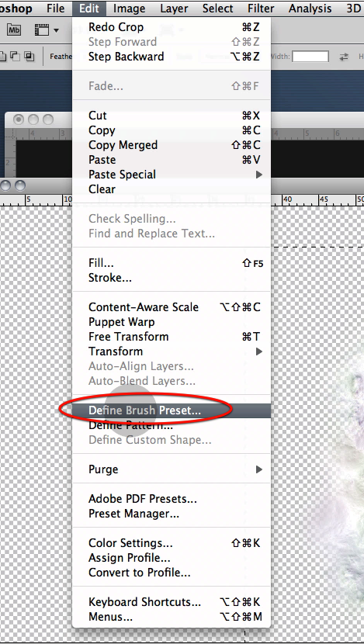Select the Intersect with selection mode icon
This screenshot has height=644, width=364.
tap(29, 57)
